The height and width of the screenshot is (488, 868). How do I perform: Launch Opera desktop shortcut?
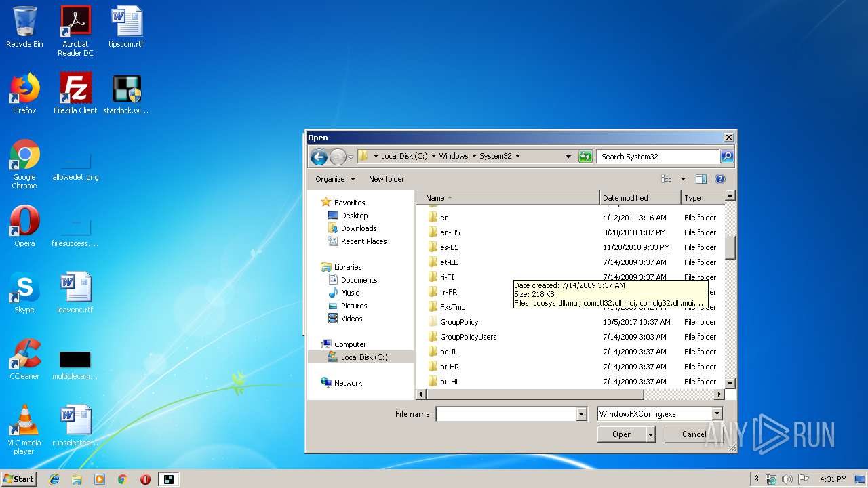[x=24, y=226]
